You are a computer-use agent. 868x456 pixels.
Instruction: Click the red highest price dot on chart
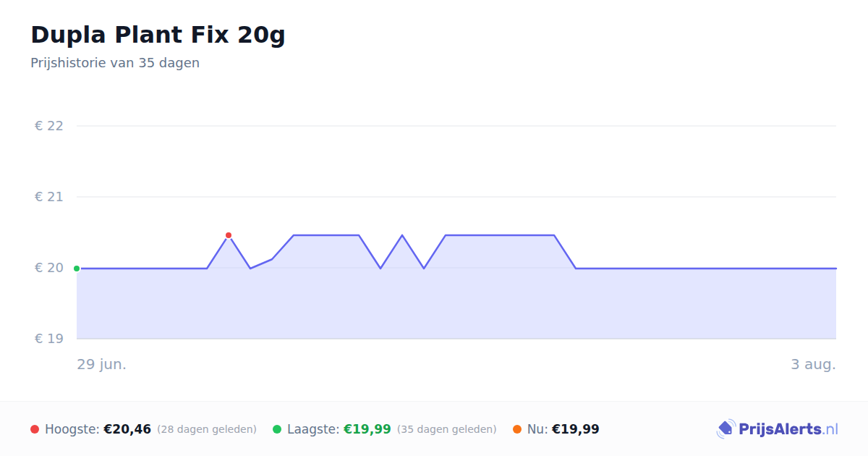[229, 235]
